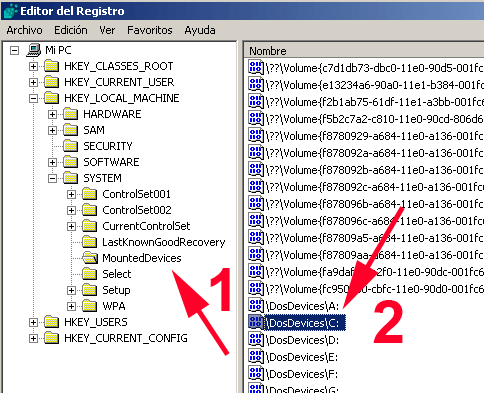Click the Mi PC computer icon

(34, 50)
